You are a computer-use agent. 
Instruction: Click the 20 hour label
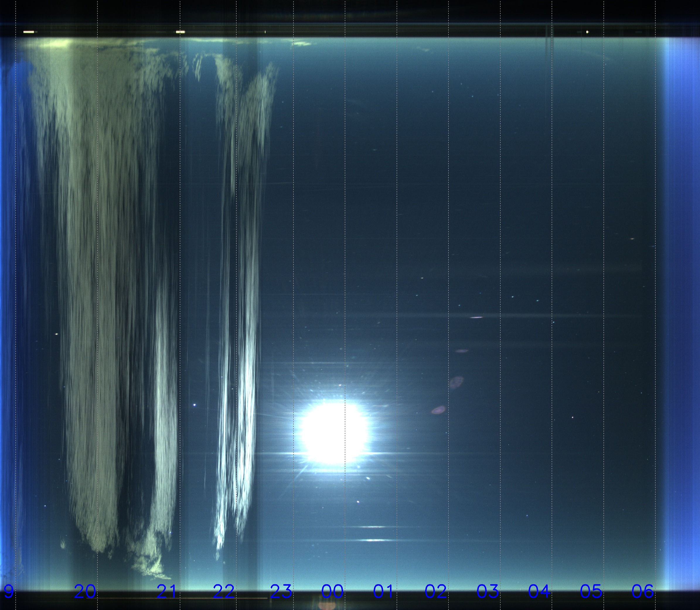[x=85, y=591]
